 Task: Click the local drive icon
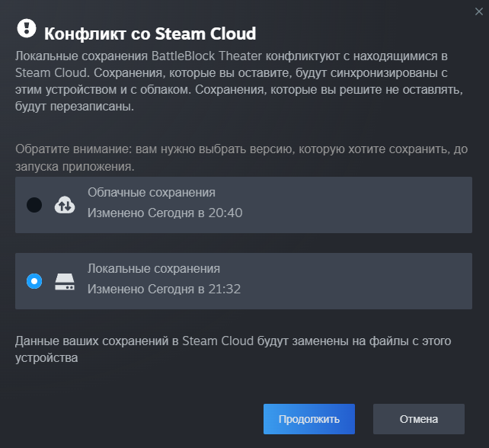pos(65,282)
